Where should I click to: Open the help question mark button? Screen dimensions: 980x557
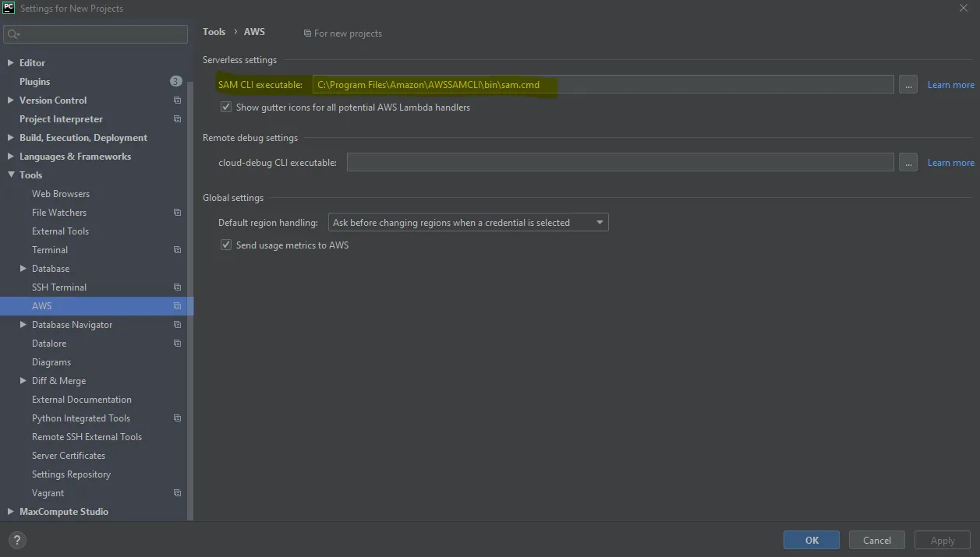pyautogui.click(x=17, y=540)
